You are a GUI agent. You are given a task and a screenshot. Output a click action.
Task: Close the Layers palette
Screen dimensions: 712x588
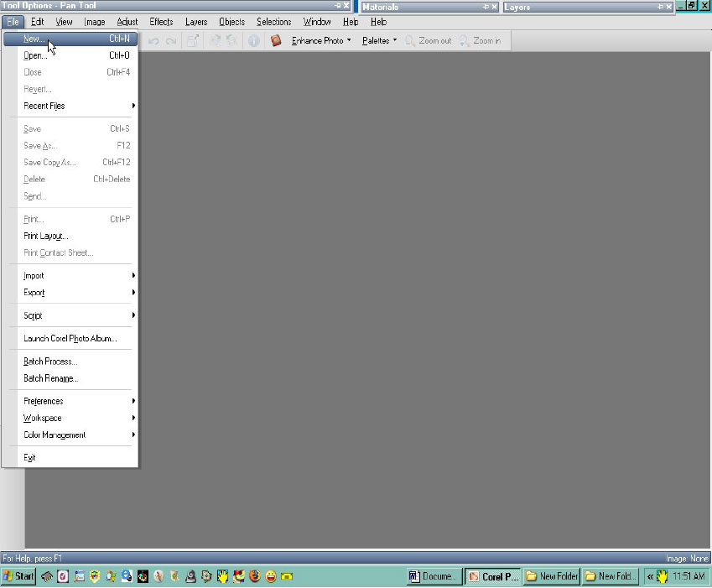tap(669, 7)
